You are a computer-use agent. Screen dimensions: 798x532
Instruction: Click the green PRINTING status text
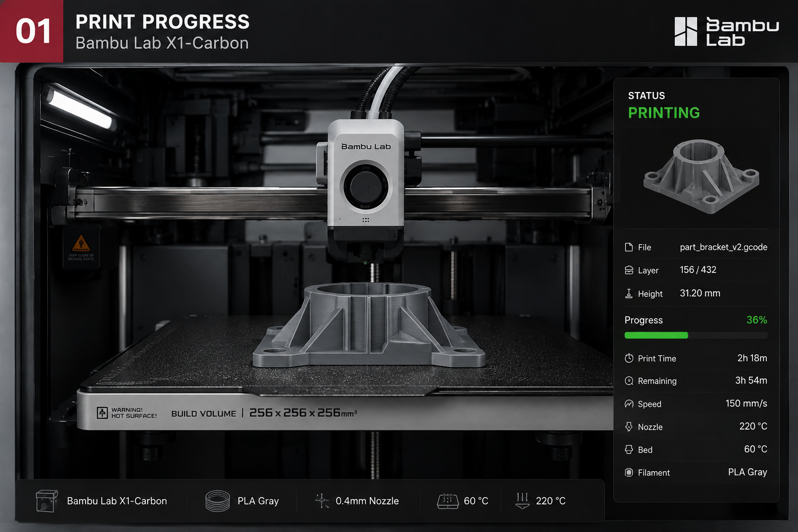(x=664, y=113)
